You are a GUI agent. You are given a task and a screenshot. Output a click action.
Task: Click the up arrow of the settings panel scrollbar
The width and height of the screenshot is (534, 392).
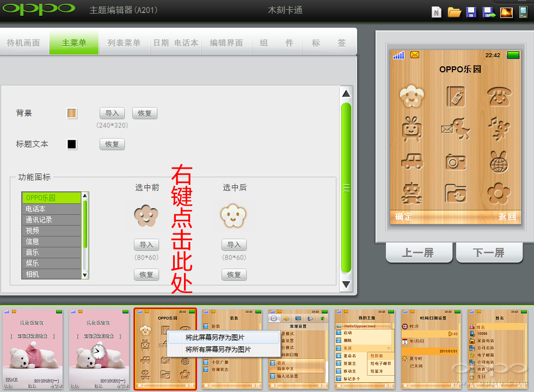[346, 94]
